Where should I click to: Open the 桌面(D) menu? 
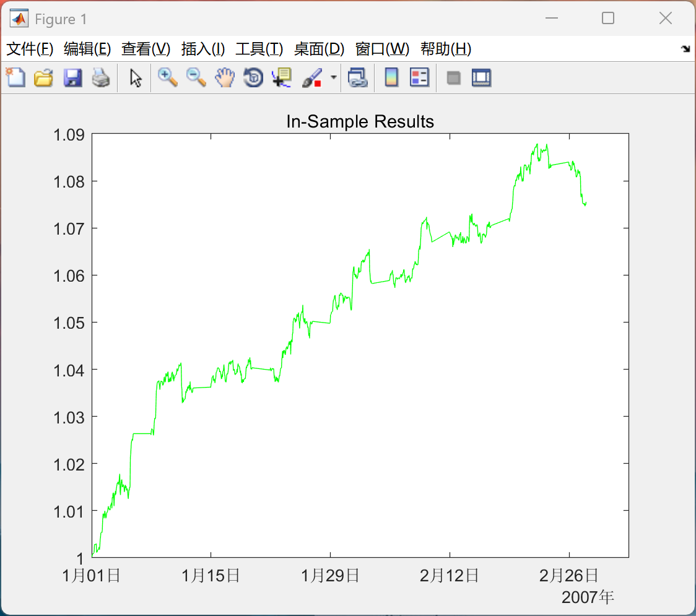pyautogui.click(x=319, y=49)
